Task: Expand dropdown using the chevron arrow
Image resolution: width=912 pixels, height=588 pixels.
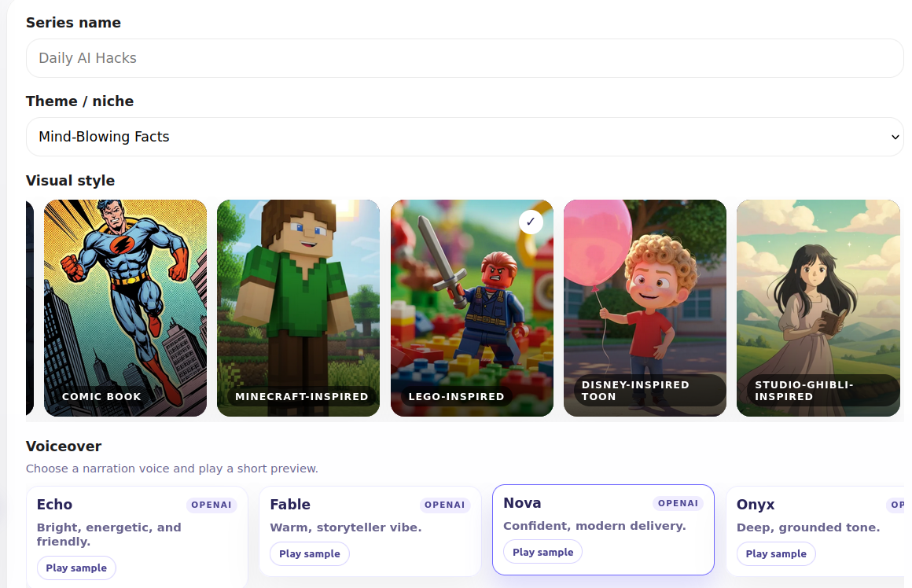Action: click(895, 138)
